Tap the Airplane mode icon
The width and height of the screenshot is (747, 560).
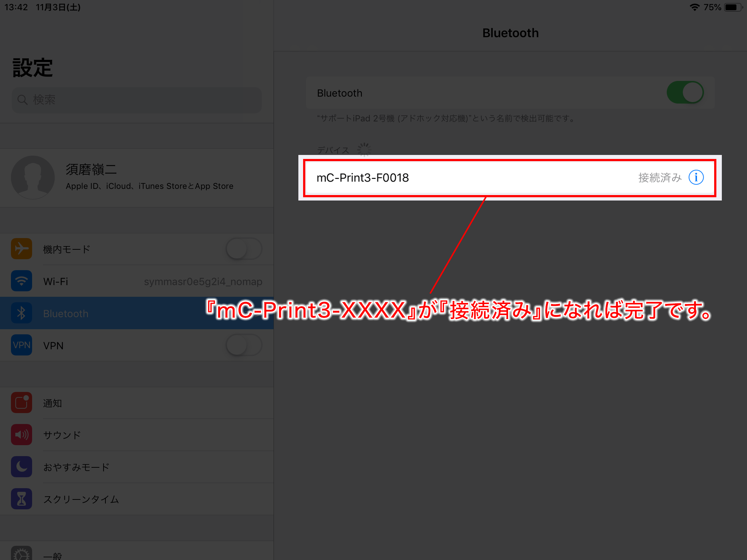tap(22, 249)
